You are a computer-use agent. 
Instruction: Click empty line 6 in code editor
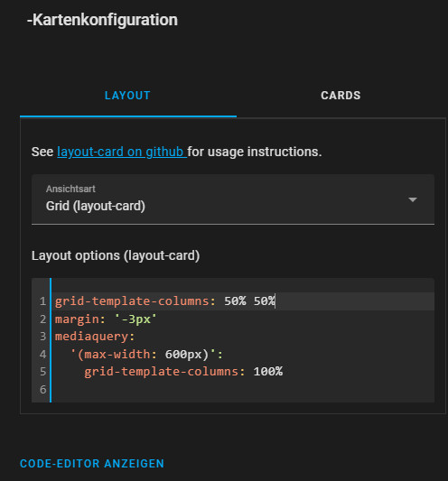click(243, 390)
